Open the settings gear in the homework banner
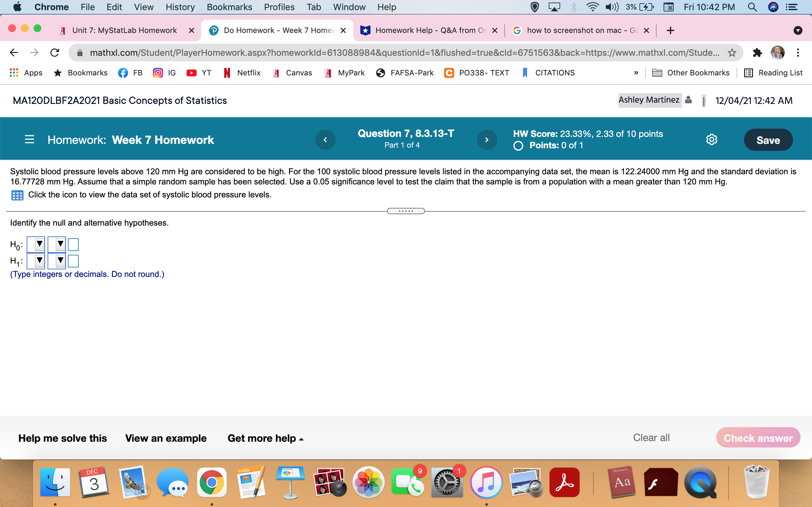This screenshot has height=507, width=812. 711,139
